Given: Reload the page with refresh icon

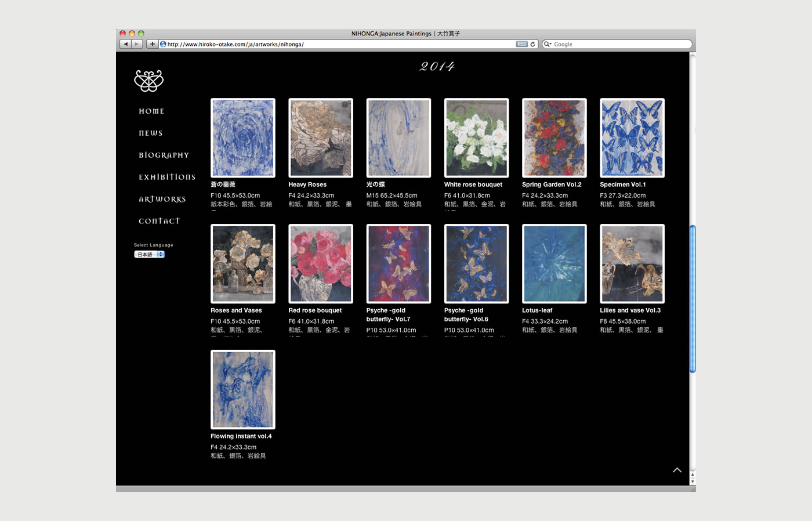Looking at the screenshot, I should [x=532, y=44].
